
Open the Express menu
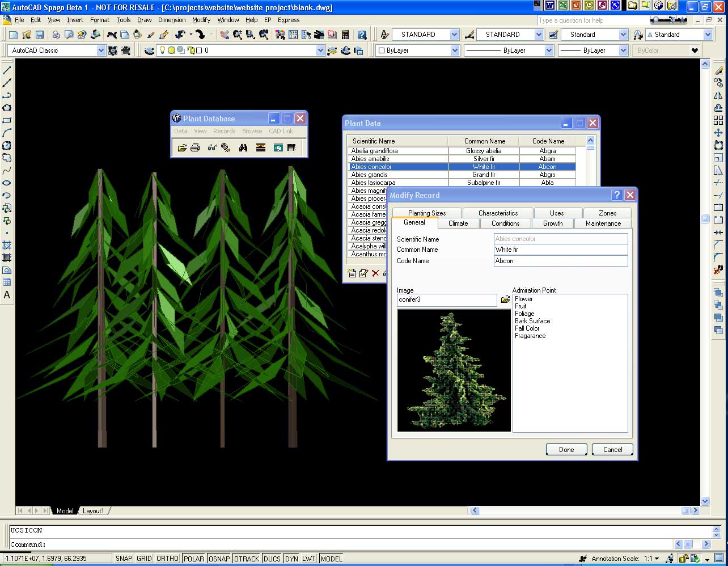(289, 20)
